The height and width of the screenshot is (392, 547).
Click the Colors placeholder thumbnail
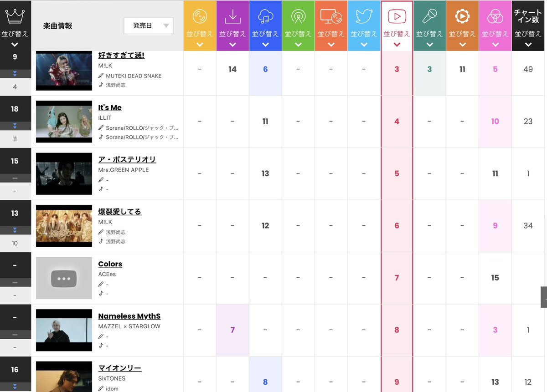tap(64, 278)
